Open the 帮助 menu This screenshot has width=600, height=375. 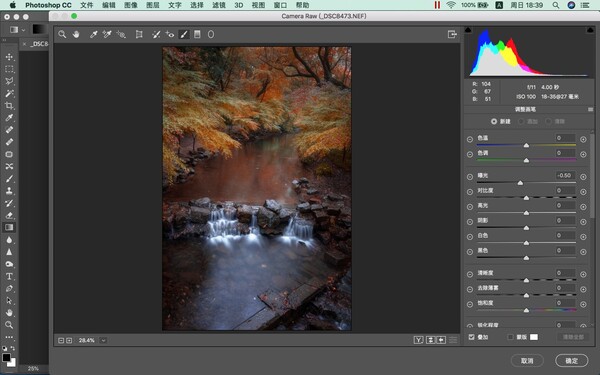point(302,5)
